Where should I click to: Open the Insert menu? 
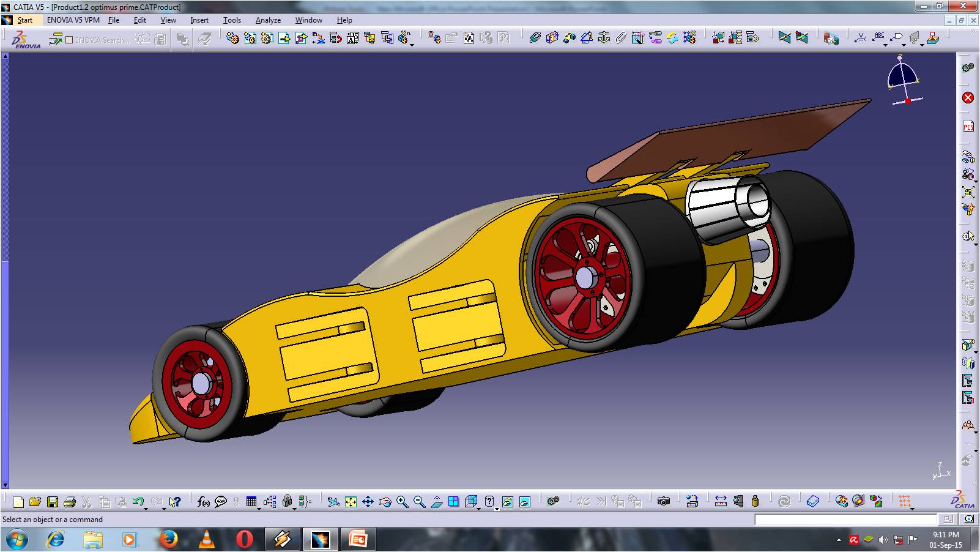[199, 20]
